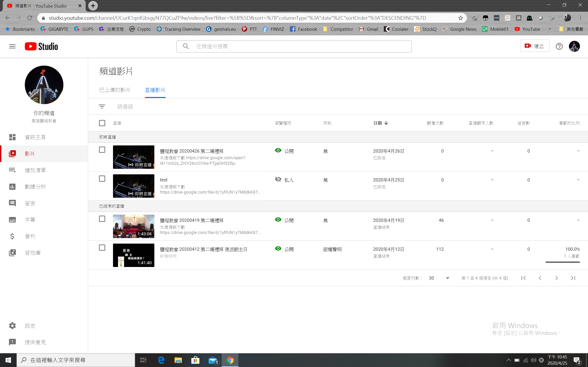Click the help question mark icon
This screenshot has height=367, width=588.
559,46
